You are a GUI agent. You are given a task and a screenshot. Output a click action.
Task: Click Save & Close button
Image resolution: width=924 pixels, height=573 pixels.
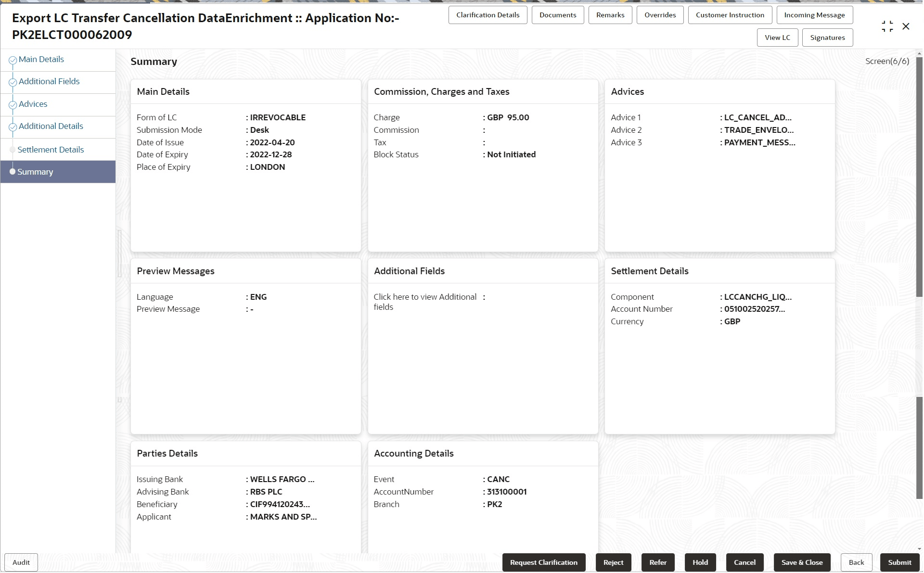click(x=802, y=562)
